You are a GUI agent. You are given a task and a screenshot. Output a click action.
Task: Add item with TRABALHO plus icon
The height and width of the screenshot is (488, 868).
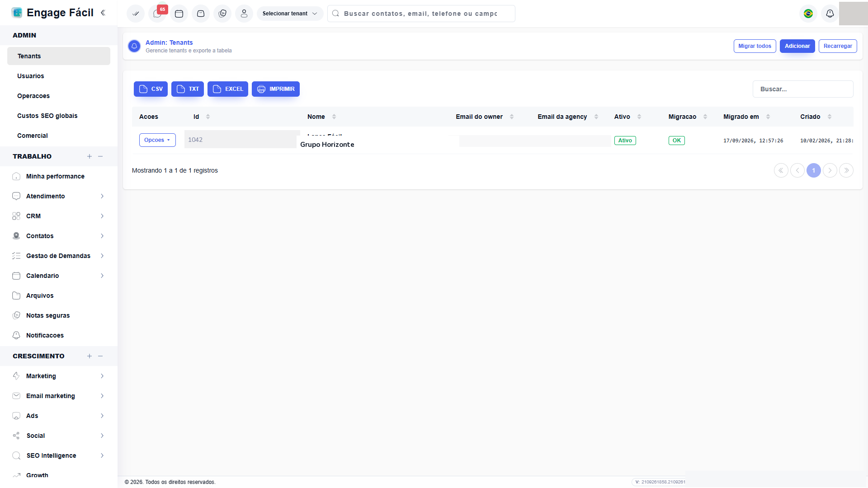[90, 156]
